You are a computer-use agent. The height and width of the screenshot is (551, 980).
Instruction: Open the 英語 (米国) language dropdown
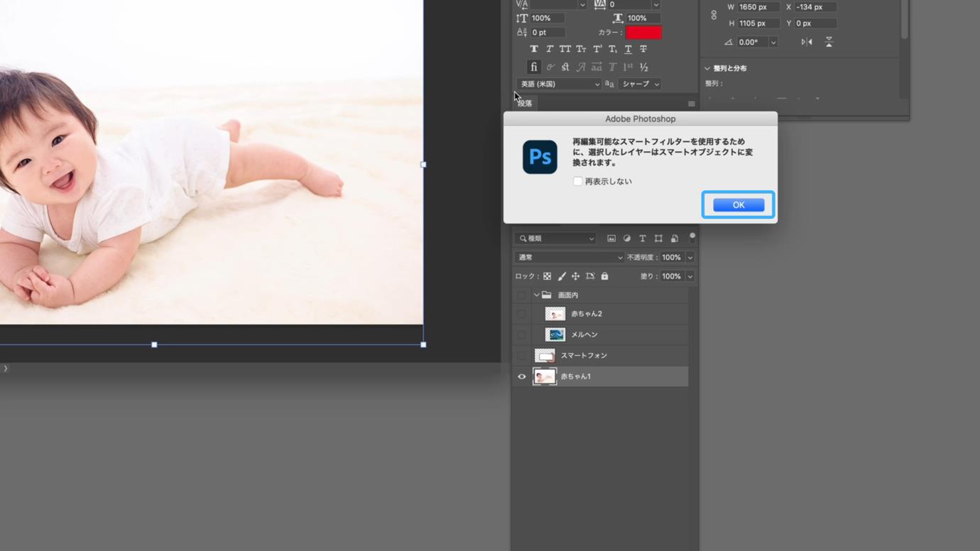coord(560,84)
